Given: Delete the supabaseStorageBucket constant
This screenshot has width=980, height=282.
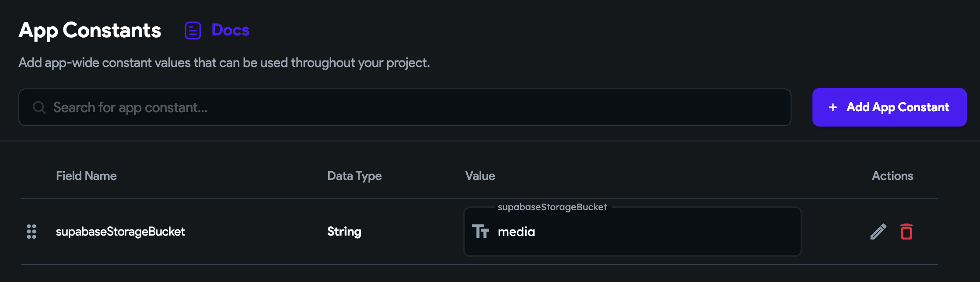Looking at the screenshot, I should point(906,232).
